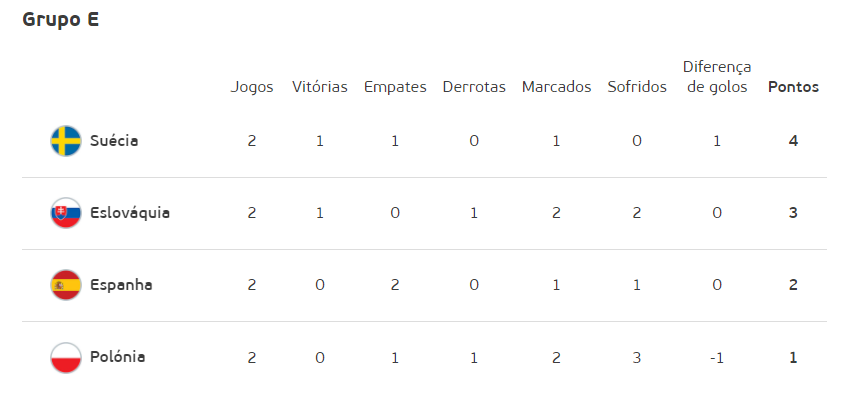The height and width of the screenshot is (408, 844).
Task: Click the Vitórias column header
Action: (320, 87)
